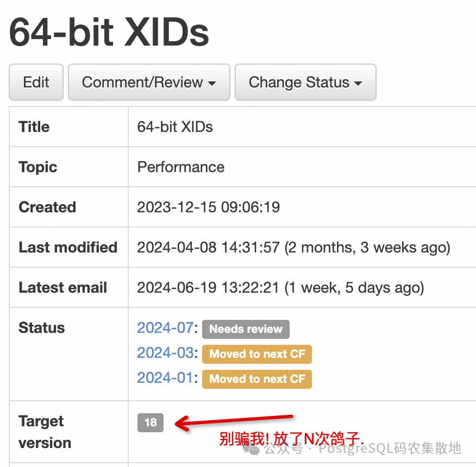Click the Performance topic value

pos(181,167)
